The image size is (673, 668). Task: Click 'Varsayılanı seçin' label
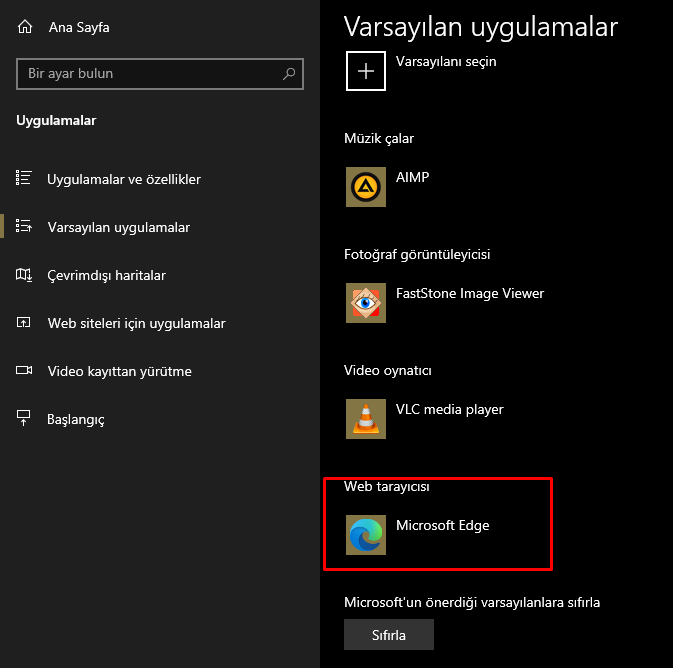coord(446,61)
